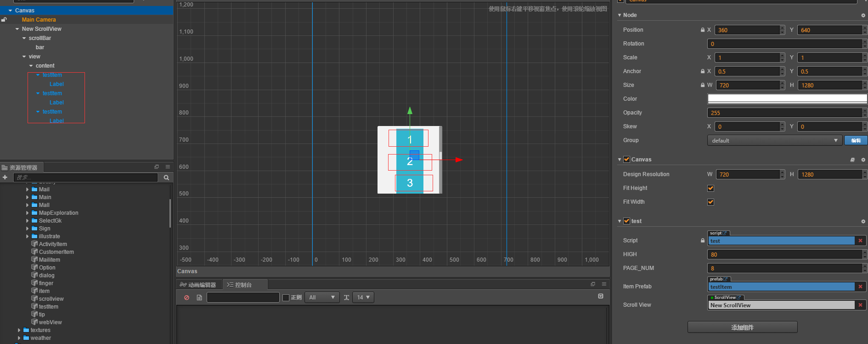Open Canvas component help document icon
Image resolution: width=868 pixels, height=344 pixels.
click(852, 160)
